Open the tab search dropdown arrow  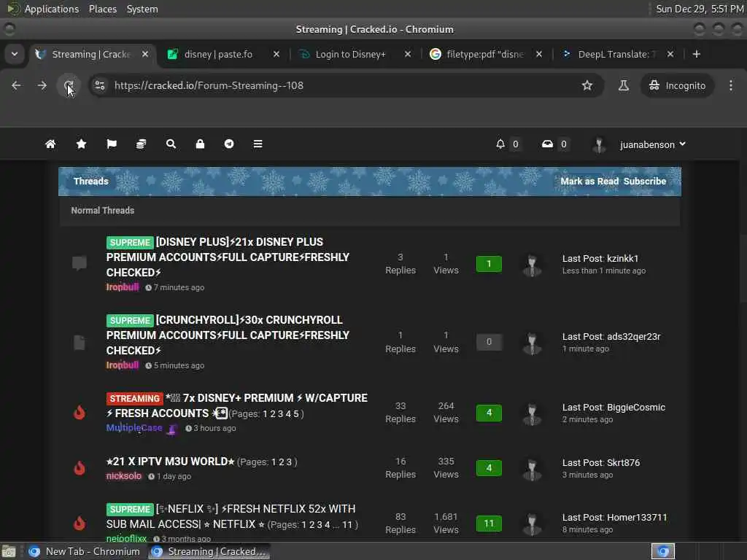[15, 54]
